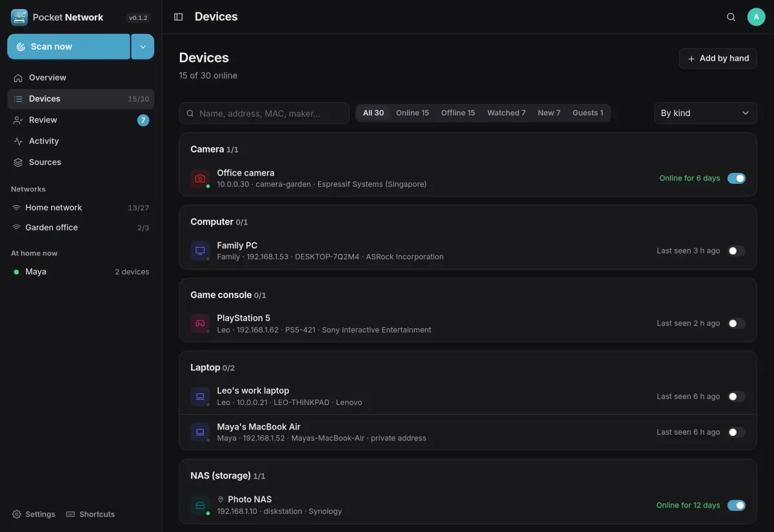Filter by the Online 15 tab

pyautogui.click(x=412, y=113)
